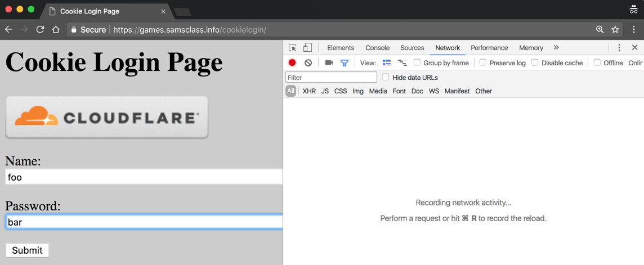Open the throttling Online dropdown

tap(636, 63)
